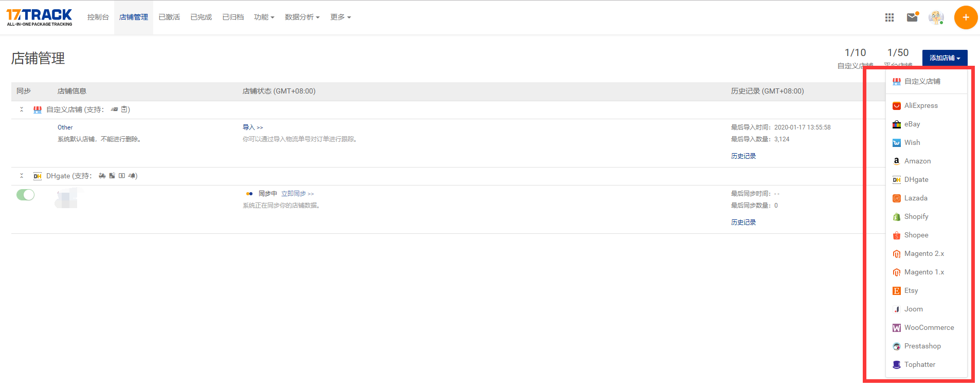Open the 控制台 tab

(98, 17)
